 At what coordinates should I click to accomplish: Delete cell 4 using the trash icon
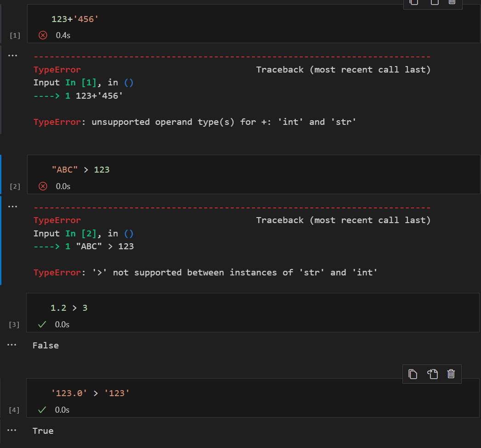(451, 374)
